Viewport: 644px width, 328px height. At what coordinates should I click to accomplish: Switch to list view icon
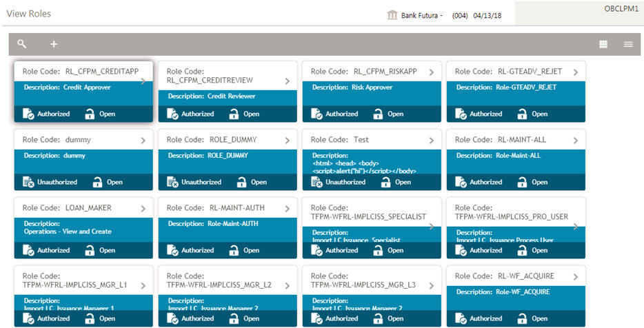[628, 44]
